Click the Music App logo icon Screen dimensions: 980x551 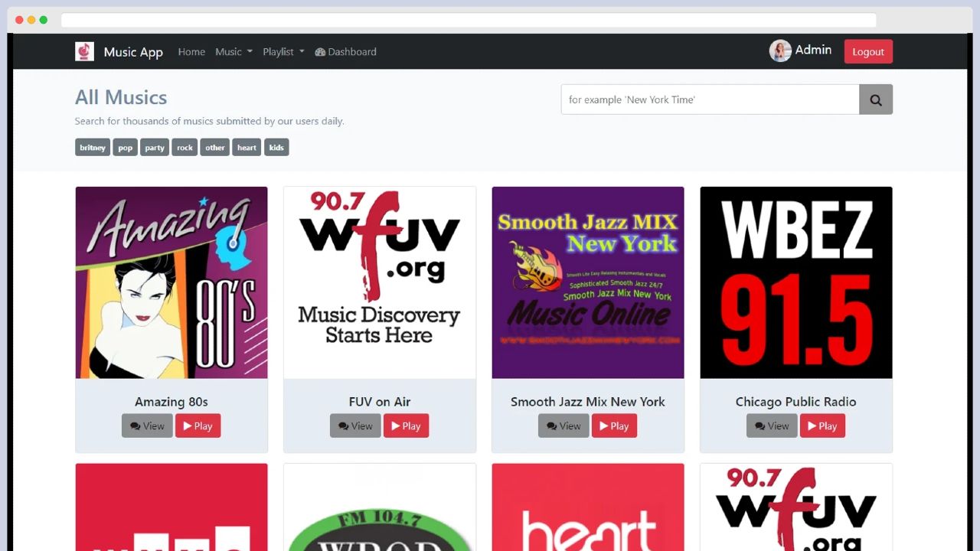[84, 51]
